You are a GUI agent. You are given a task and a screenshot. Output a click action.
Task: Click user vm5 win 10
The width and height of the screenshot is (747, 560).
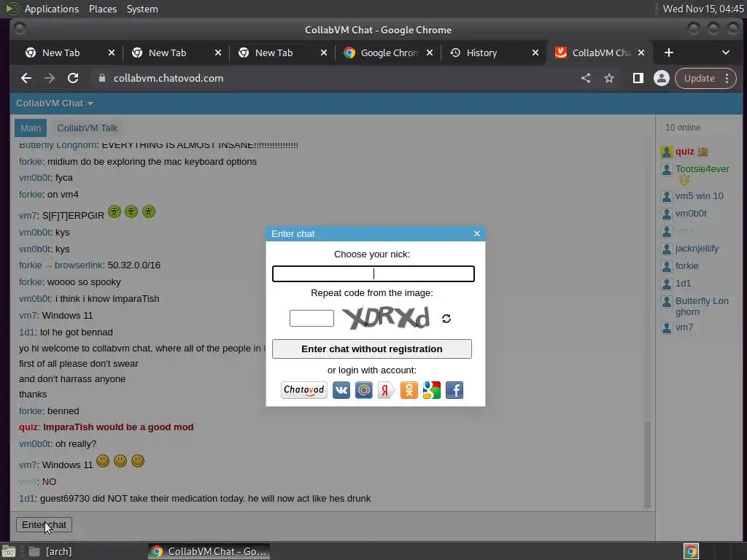[x=699, y=196]
